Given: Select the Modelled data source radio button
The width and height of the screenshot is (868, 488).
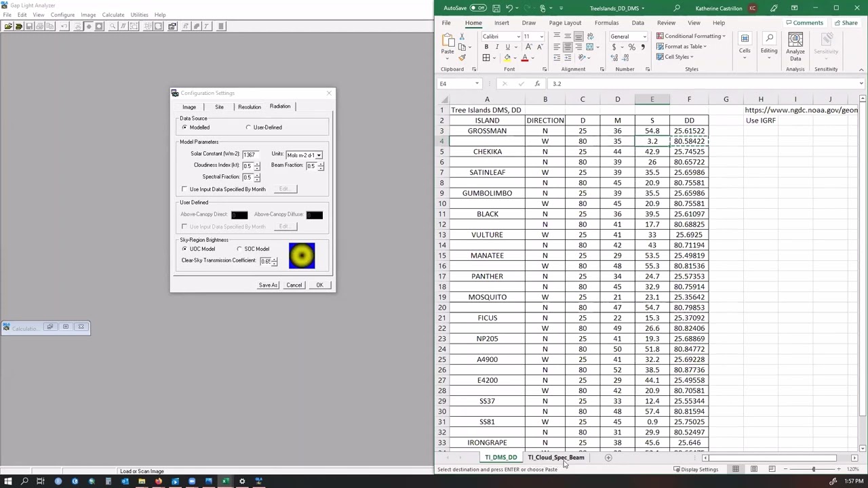Looking at the screenshot, I should click(x=184, y=127).
